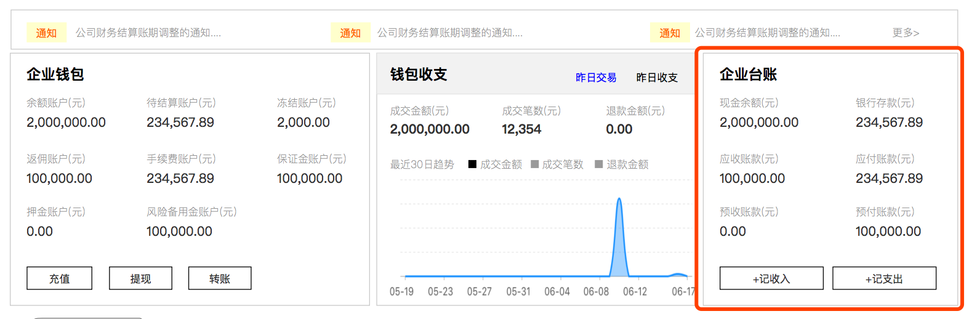Image resolution: width=980 pixels, height=319 pixels.
Task: Click the 234,567.89 value under 待结算账户
Action: coord(180,123)
